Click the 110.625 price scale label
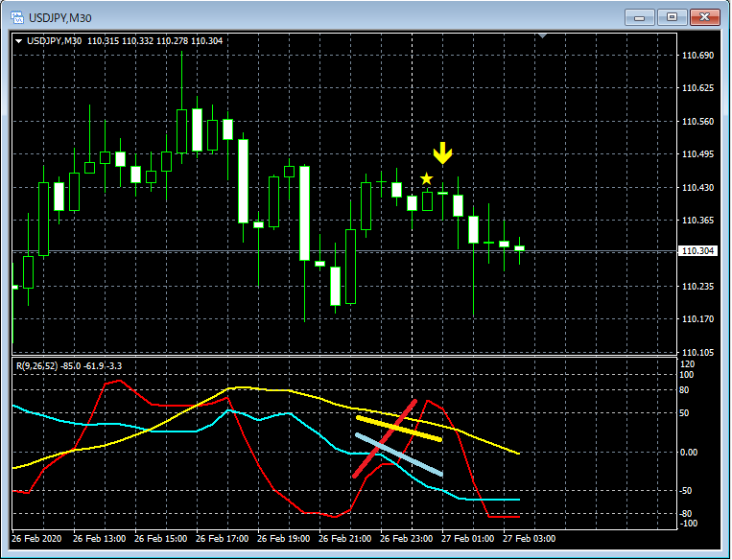This screenshot has height=560, width=732. coord(697,88)
